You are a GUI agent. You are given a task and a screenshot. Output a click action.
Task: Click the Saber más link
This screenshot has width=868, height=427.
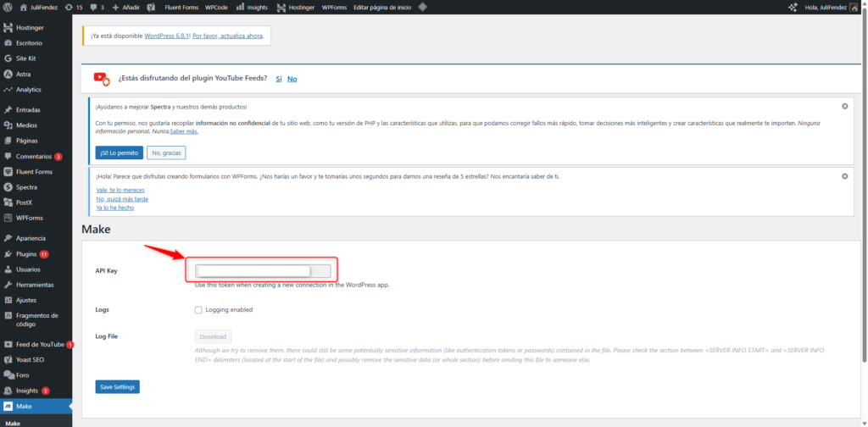pyautogui.click(x=184, y=131)
